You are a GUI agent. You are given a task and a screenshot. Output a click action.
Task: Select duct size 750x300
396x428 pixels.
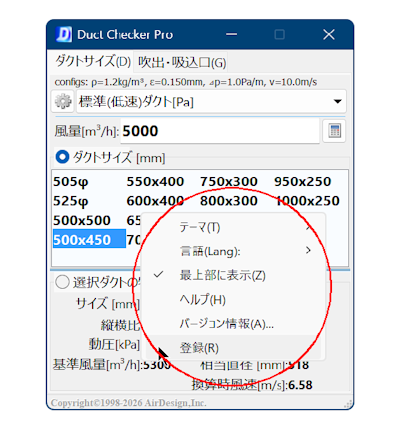[x=229, y=182]
